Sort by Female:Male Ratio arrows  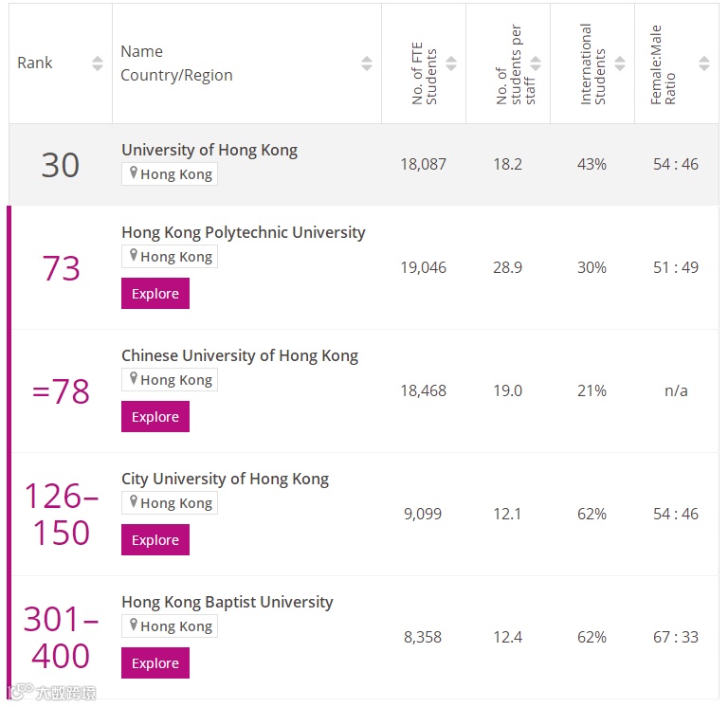703,63
